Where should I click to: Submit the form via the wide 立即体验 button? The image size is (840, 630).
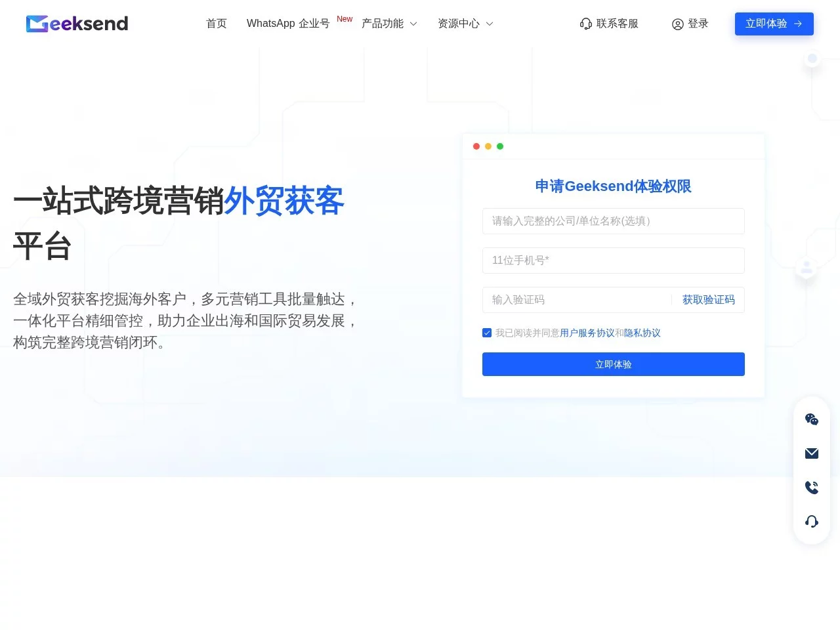(x=614, y=364)
